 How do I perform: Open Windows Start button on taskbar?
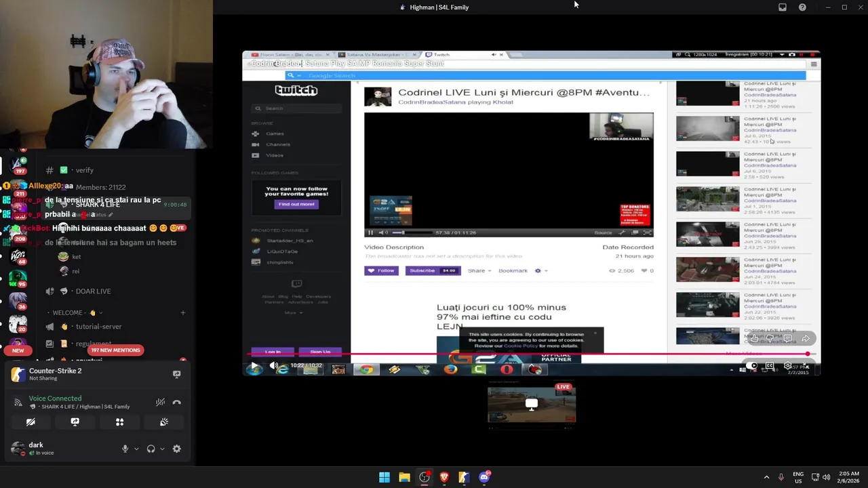tap(384, 477)
